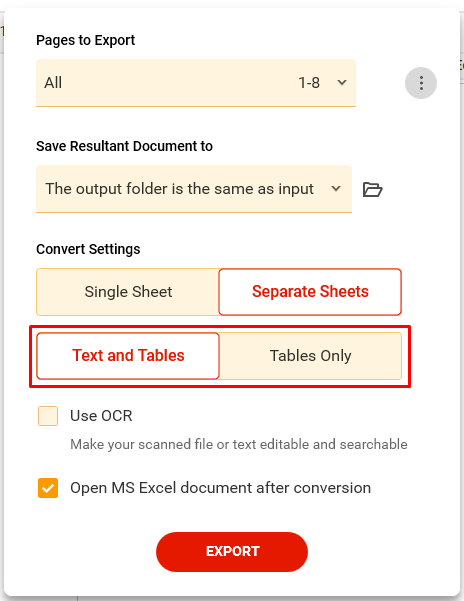This screenshot has width=464, height=601.
Task: Enable the Use OCR checkbox
Action: pos(48,416)
